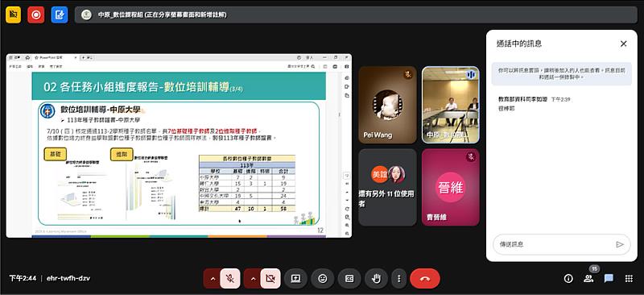
Task: Click the red record button icon
Action: click(36, 15)
